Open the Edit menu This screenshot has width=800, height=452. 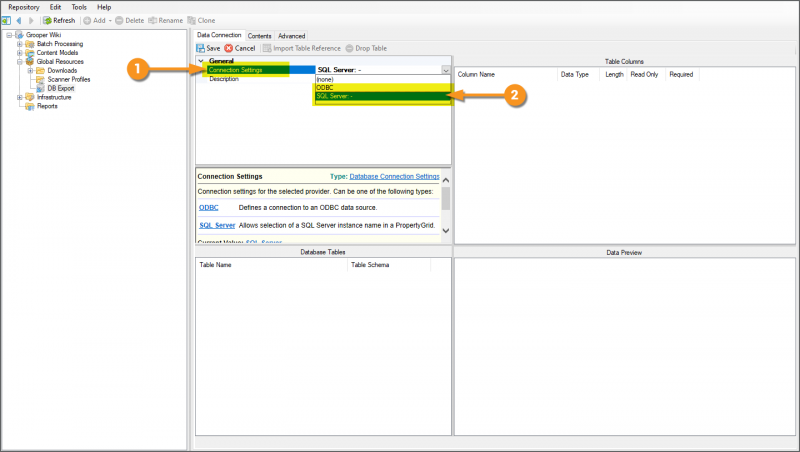(x=55, y=7)
